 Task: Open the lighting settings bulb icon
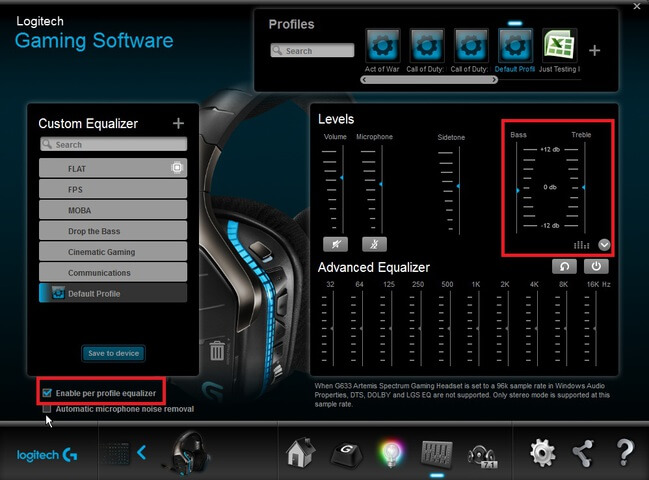coord(390,454)
